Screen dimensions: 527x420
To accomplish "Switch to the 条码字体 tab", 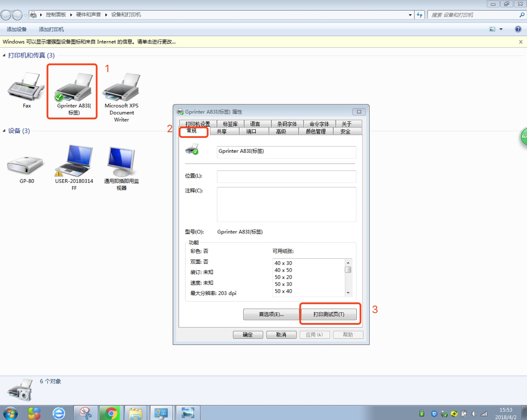I will point(287,124).
